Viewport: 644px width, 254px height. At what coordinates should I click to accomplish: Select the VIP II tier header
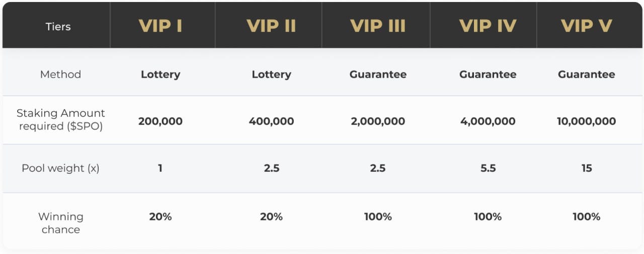271,26
